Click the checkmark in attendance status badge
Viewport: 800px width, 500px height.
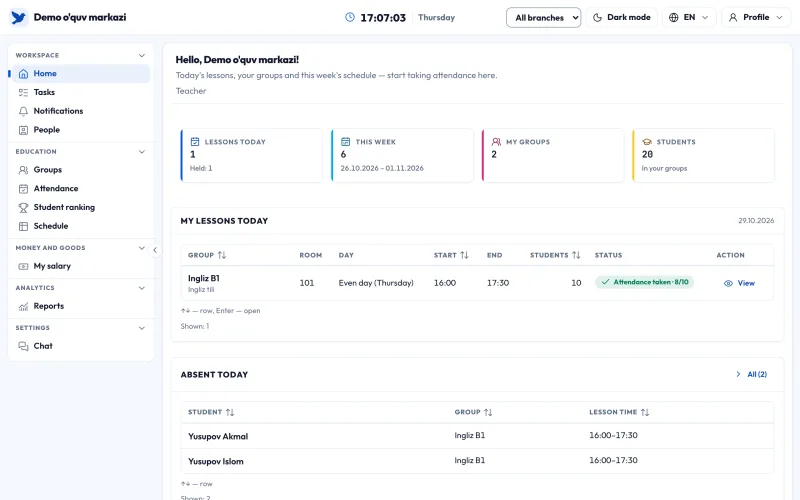coord(606,282)
